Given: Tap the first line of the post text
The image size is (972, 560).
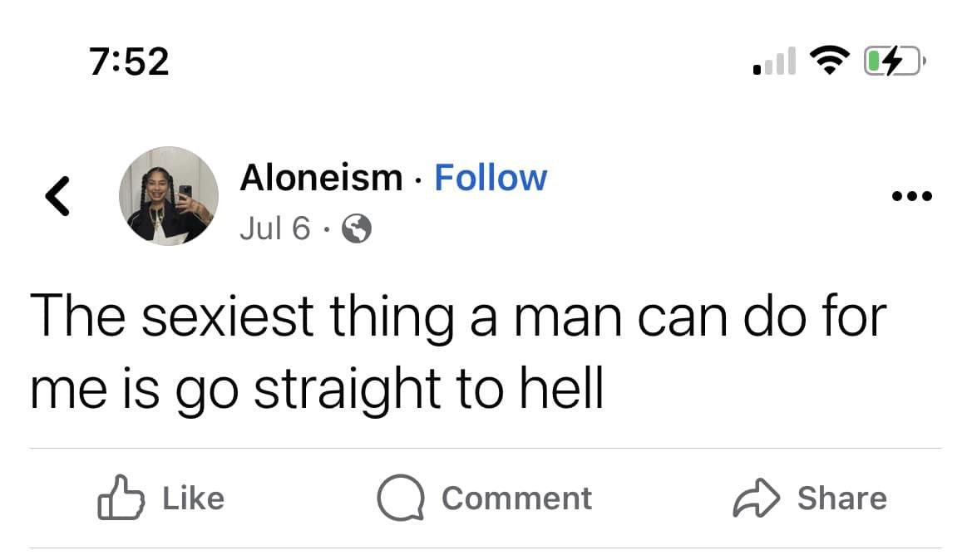Looking at the screenshot, I should coord(458,317).
